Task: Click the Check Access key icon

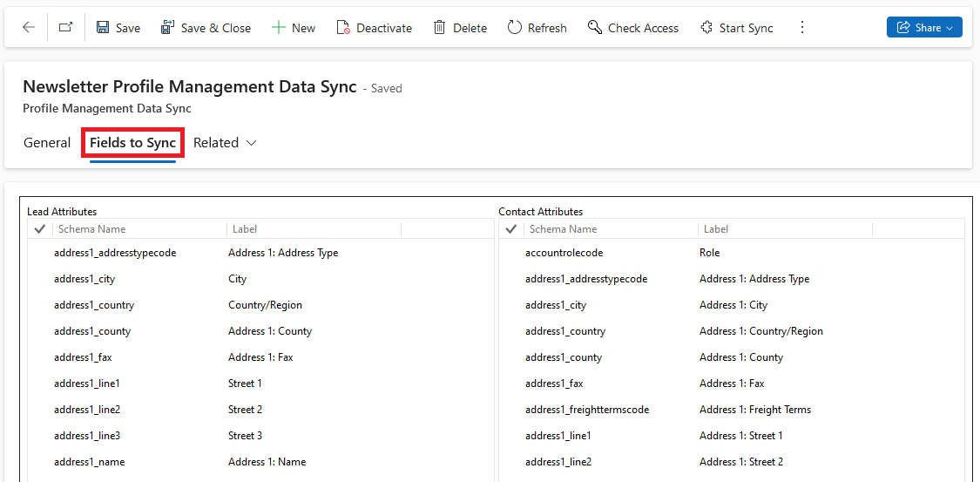Action: coord(594,28)
